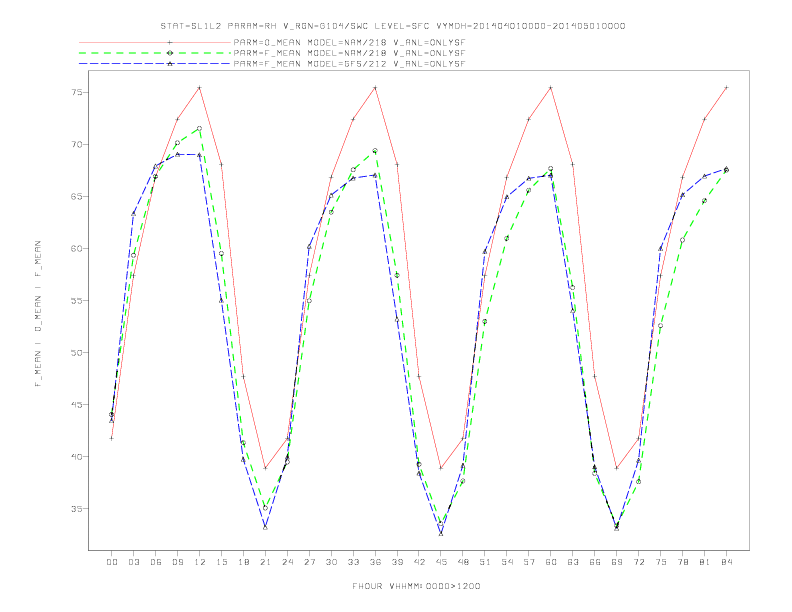Click blue triangle marker at hour 45 minimum
The height and width of the screenshot is (612, 792).
(x=441, y=533)
